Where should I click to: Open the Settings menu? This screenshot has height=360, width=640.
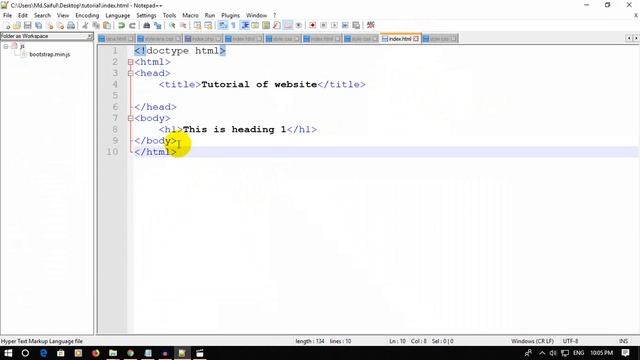tap(146, 15)
